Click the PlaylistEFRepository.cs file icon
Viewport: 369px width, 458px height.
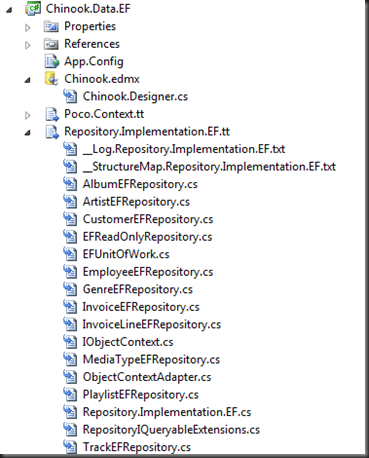coord(70,394)
